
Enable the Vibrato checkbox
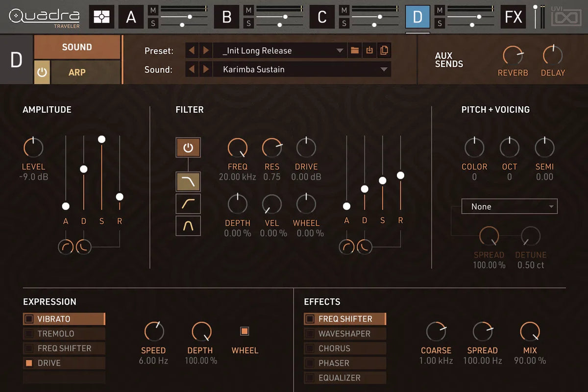click(29, 319)
